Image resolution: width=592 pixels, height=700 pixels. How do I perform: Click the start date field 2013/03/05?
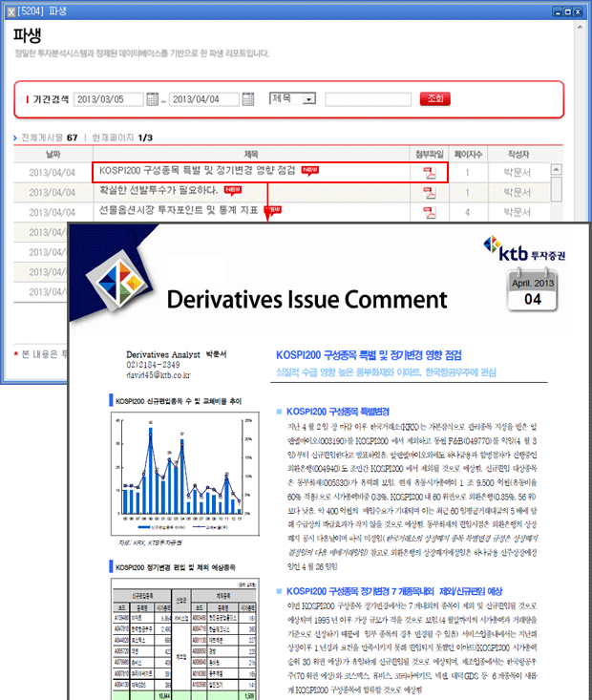point(109,98)
